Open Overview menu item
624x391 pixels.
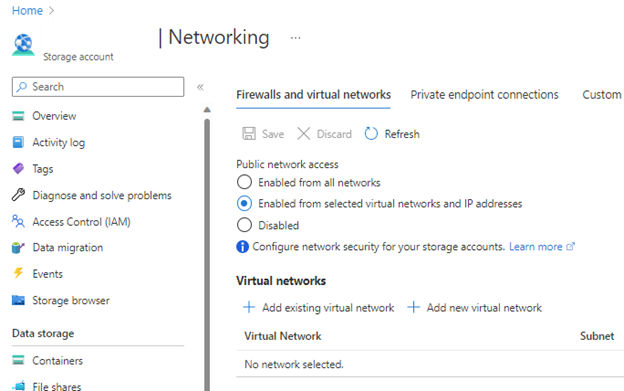point(54,116)
